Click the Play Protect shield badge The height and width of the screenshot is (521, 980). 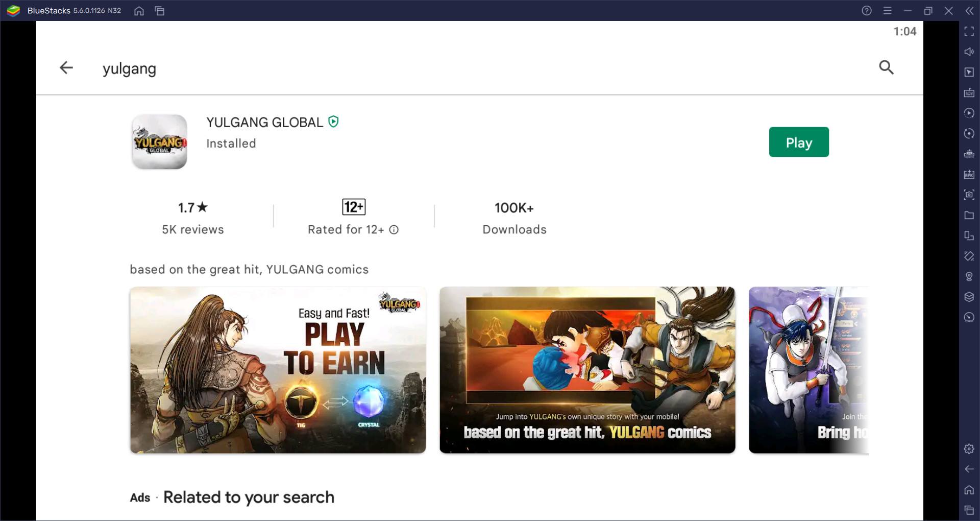333,122
